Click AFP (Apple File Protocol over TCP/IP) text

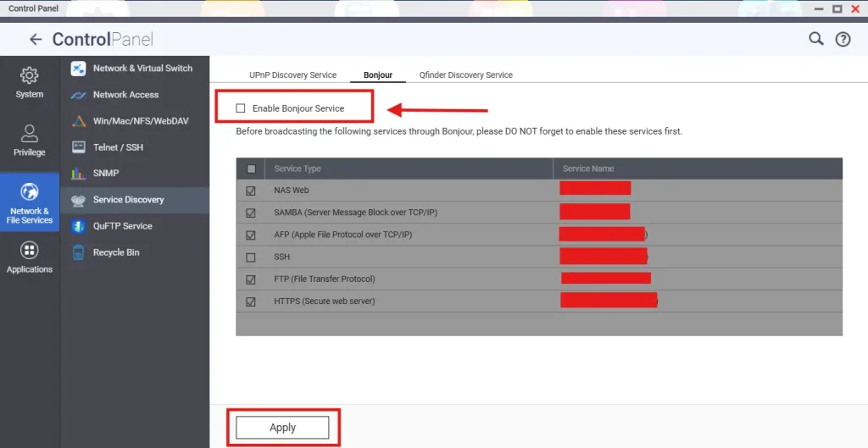pyautogui.click(x=342, y=235)
